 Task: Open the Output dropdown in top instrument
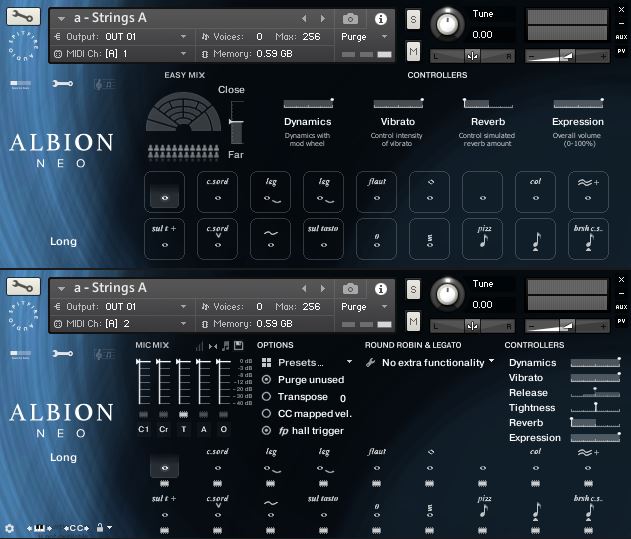pyautogui.click(x=184, y=37)
